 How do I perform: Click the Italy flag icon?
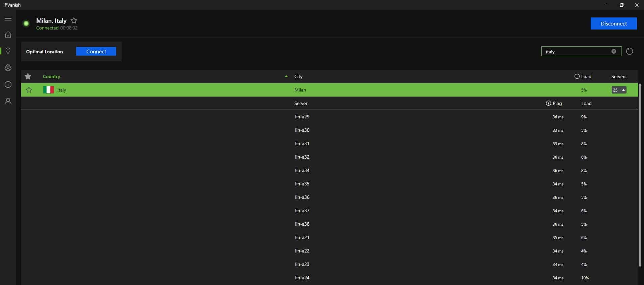[48, 90]
